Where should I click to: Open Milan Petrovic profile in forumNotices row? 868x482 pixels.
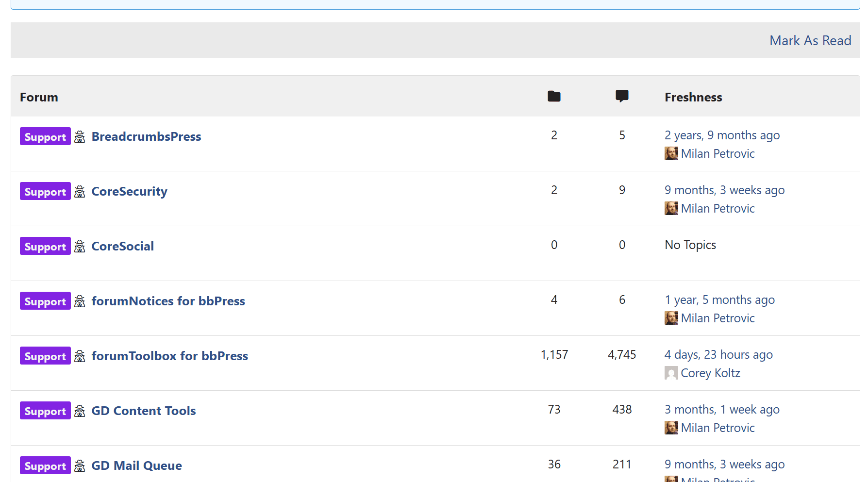coord(718,318)
